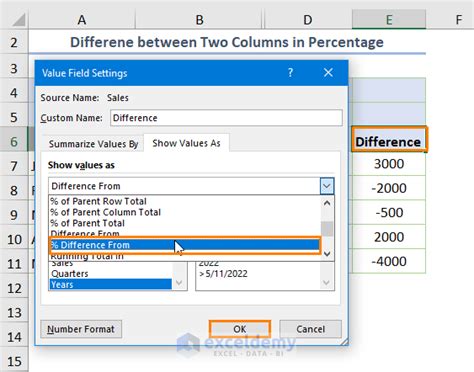474x372 pixels.
Task: Select % Difference From list option
Action: click(x=185, y=245)
